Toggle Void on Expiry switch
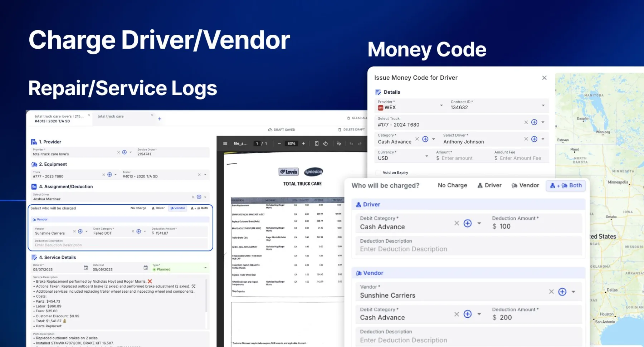Viewport: 644px width, 347px height. [379, 172]
